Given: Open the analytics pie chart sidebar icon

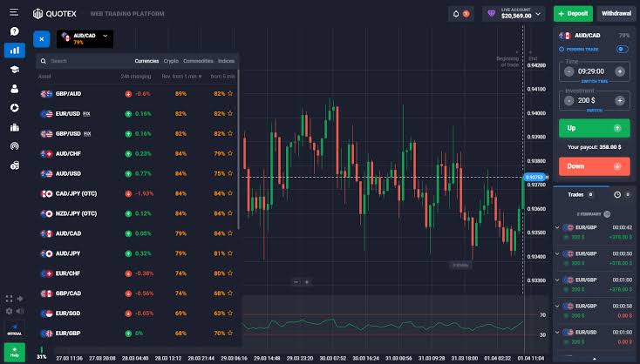Looking at the screenshot, I should coord(15,108).
